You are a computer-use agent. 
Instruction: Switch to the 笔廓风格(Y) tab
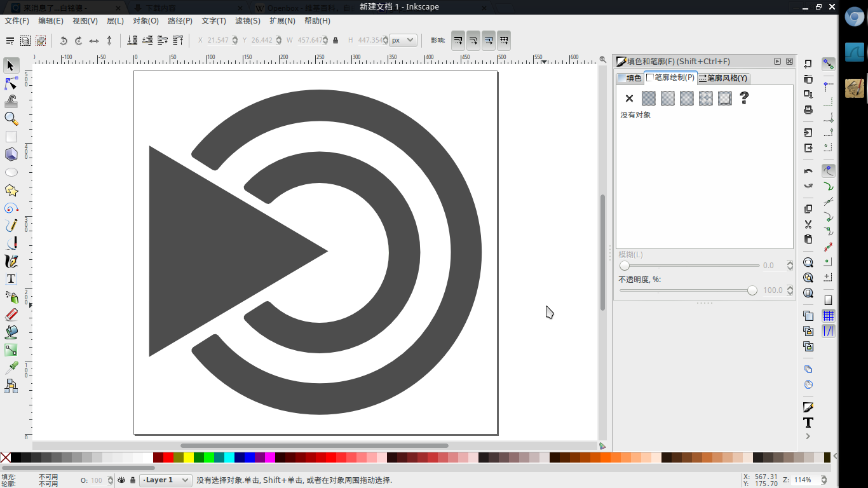pyautogui.click(x=723, y=78)
